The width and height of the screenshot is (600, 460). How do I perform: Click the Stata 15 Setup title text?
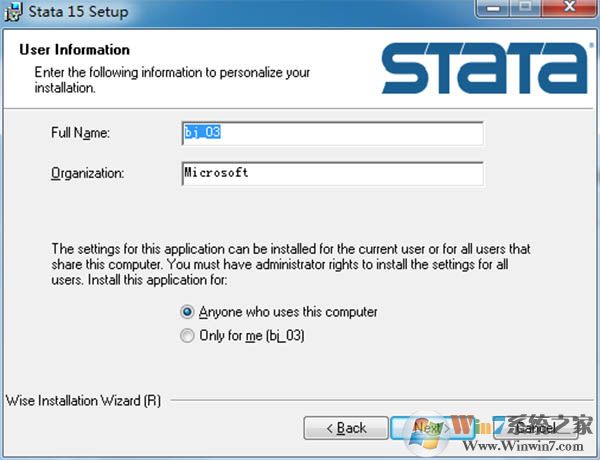(x=70, y=12)
